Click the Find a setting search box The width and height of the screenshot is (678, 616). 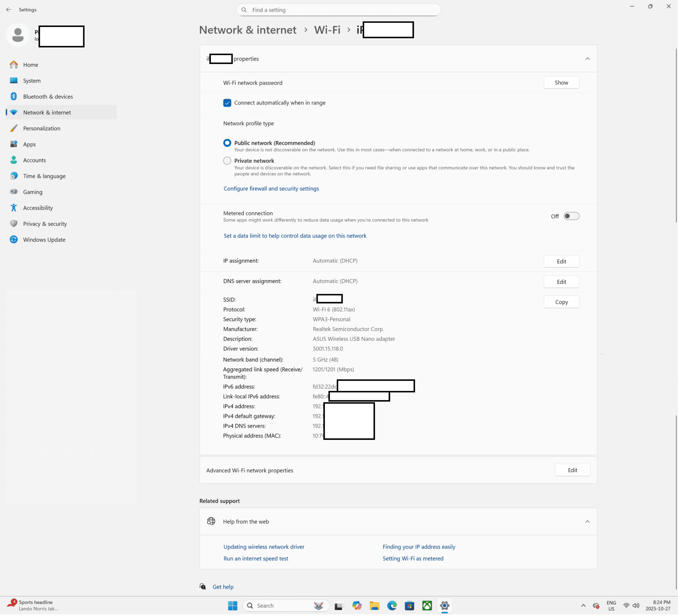click(x=338, y=10)
